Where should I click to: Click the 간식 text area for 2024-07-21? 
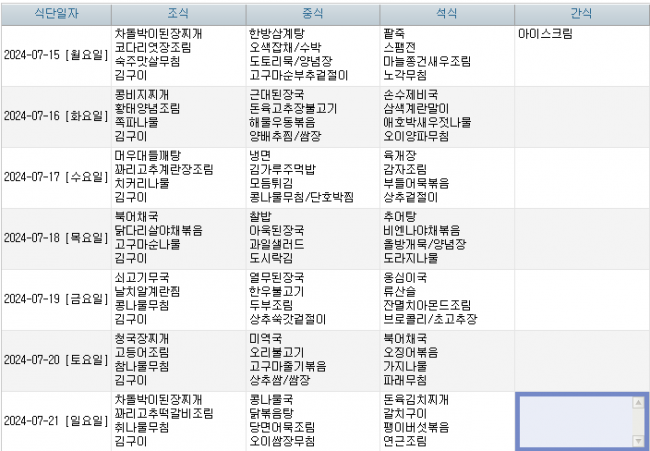pyautogui.click(x=575, y=421)
